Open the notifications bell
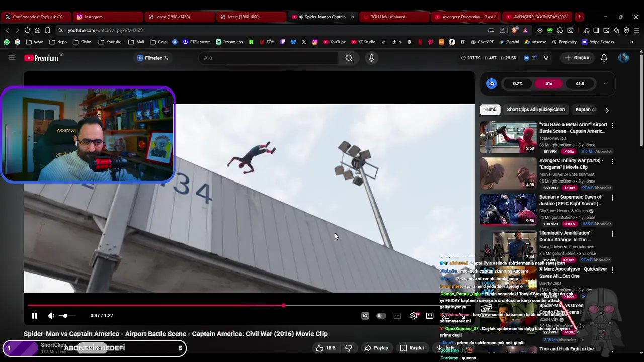This screenshot has height=362, width=644. (x=604, y=58)
